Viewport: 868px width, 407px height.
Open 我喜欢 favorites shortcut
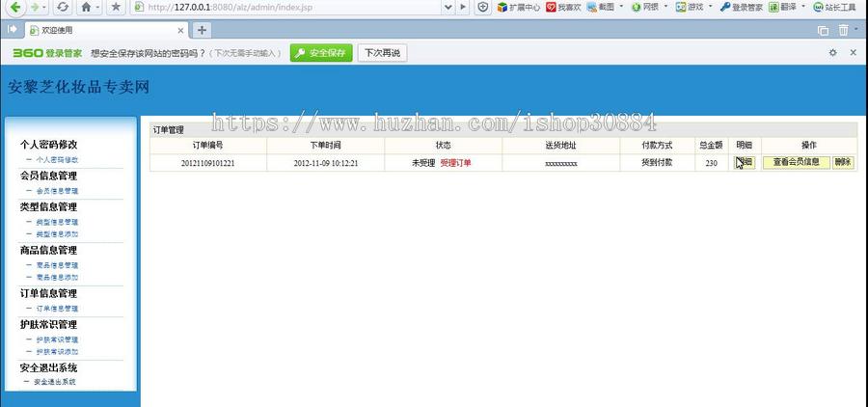pos(563,7)
